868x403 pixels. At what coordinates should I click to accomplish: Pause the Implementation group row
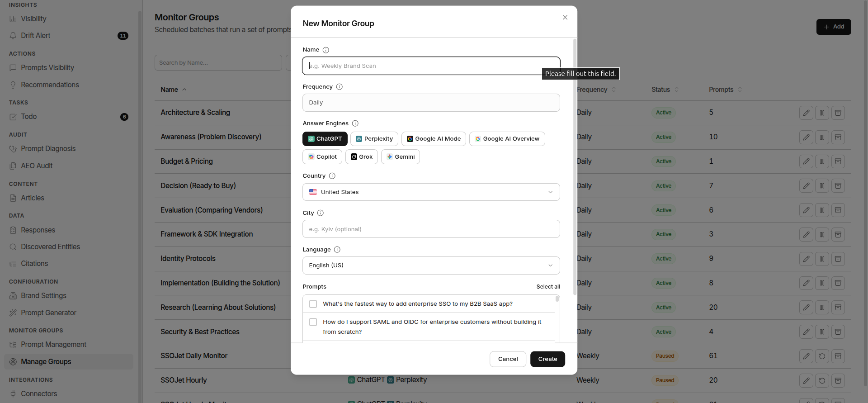(x=822, y=283)
